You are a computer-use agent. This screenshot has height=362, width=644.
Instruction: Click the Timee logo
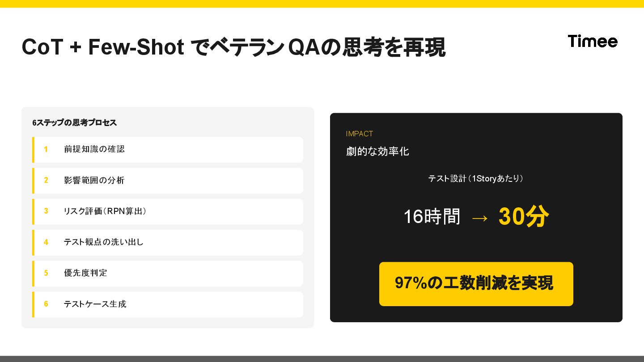click(x=593, y=41)
